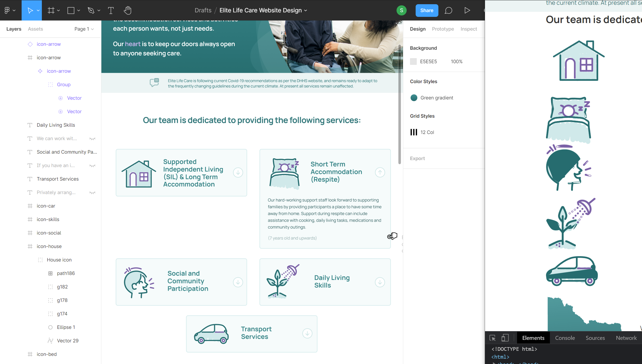Click the canvas vertical scrollbar
642x364 pixels.
[399, 104]
